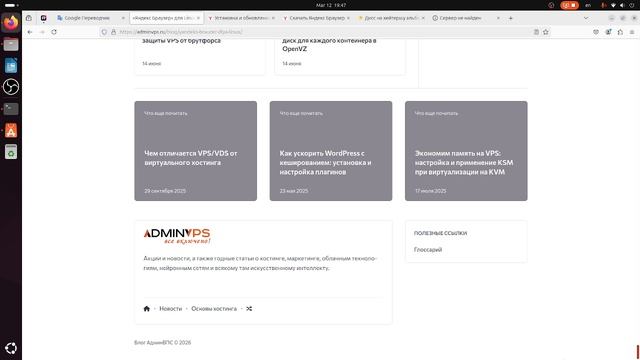The width and height of the screenshot is (640, 360).
Task: Open tracking protection shield in address bar
Action: tap(104, 32)
